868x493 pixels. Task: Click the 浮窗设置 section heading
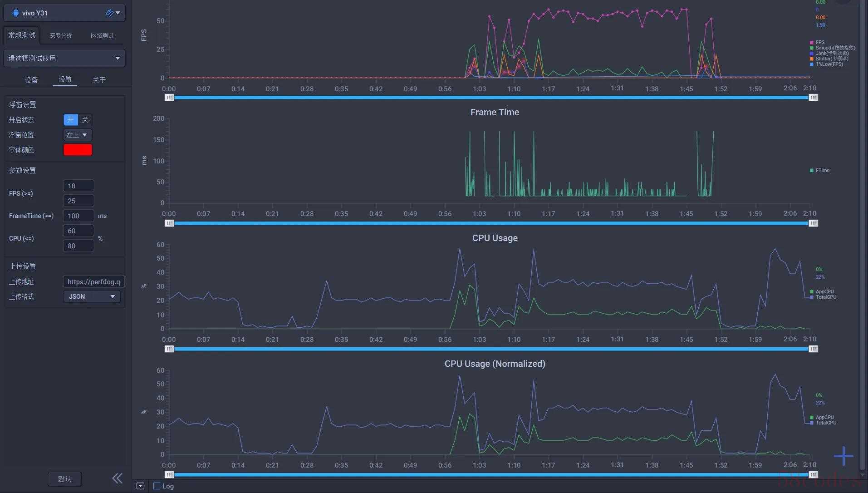click(23, 104)
